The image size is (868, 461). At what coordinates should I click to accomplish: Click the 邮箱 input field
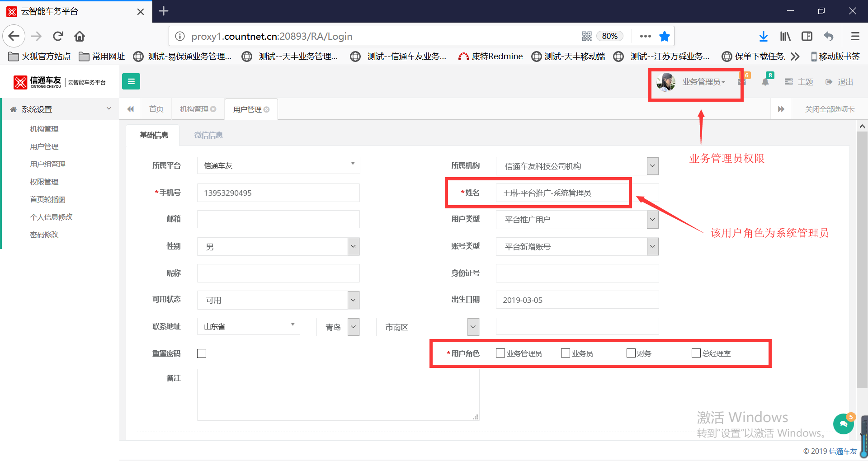[x=278, y=219]
